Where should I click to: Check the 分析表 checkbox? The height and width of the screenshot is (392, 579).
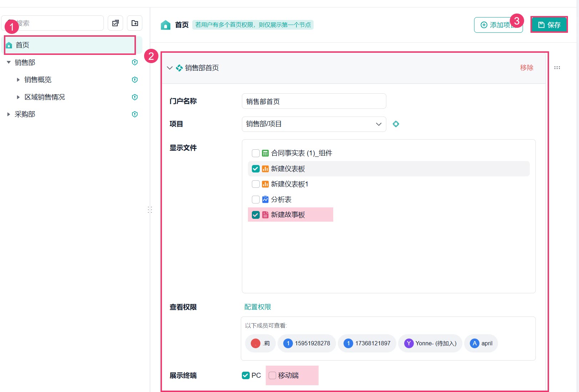pyautogui.click(x=256, y=200)
